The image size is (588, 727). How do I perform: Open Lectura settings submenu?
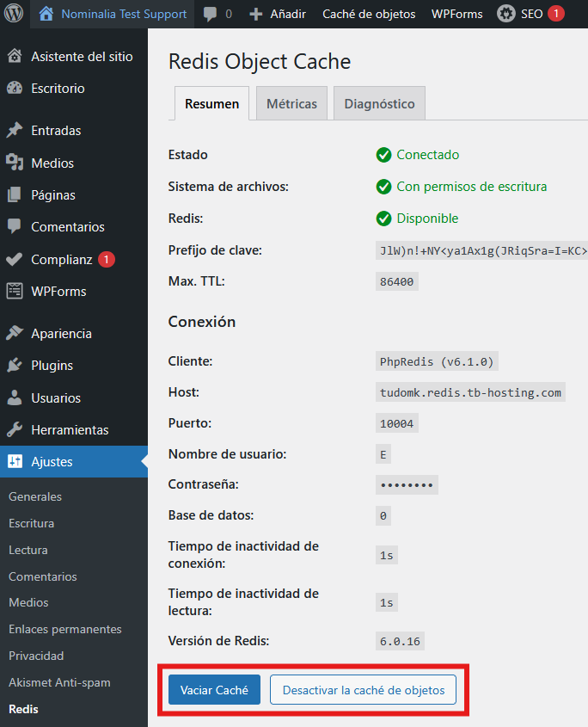(28, 550)
